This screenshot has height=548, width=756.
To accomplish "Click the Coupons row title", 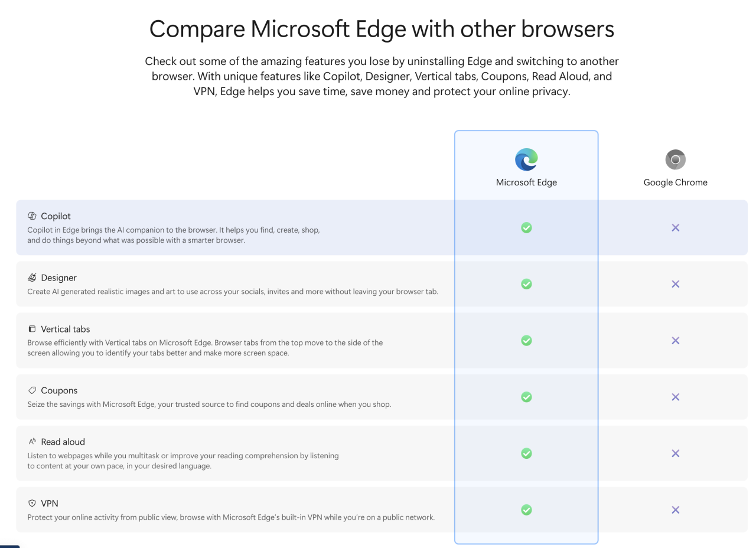I will (x=59, y=390).
